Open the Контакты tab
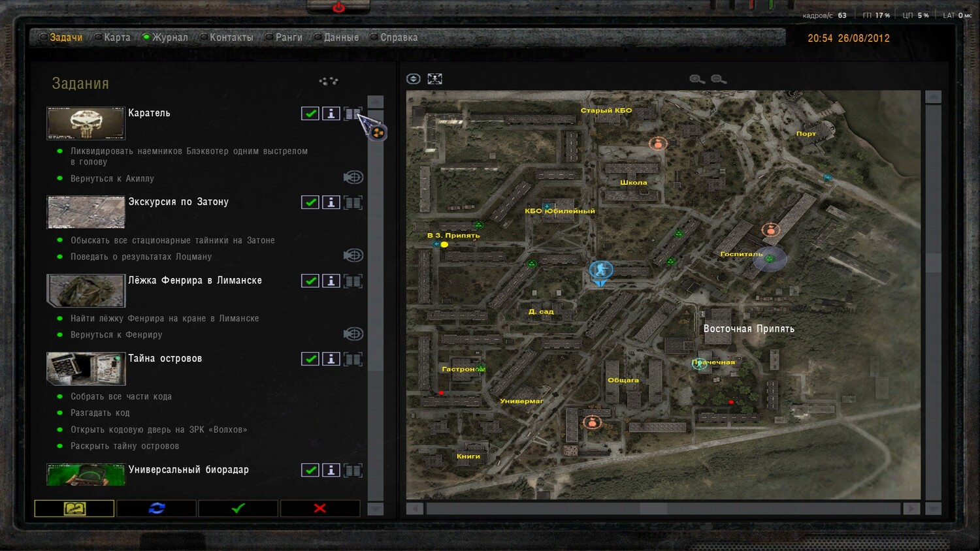The width and height of the screenshot is (980, 551). pyautogui.click(x=231, y=37)
